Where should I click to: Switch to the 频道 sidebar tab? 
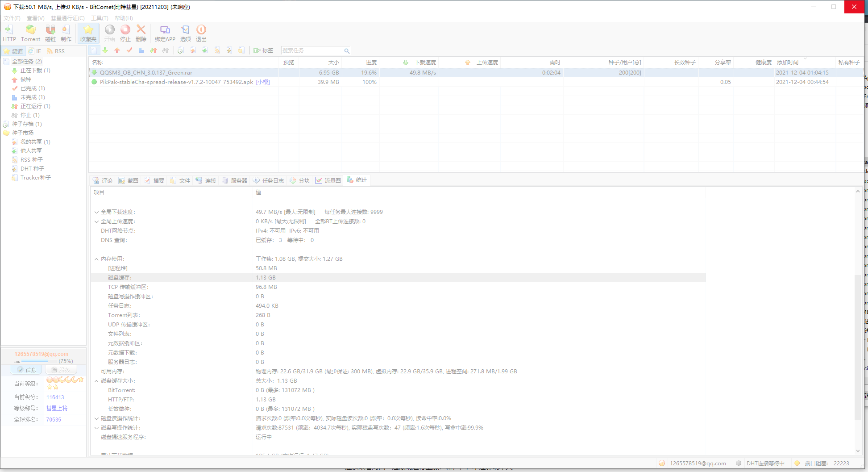[13, 51]
